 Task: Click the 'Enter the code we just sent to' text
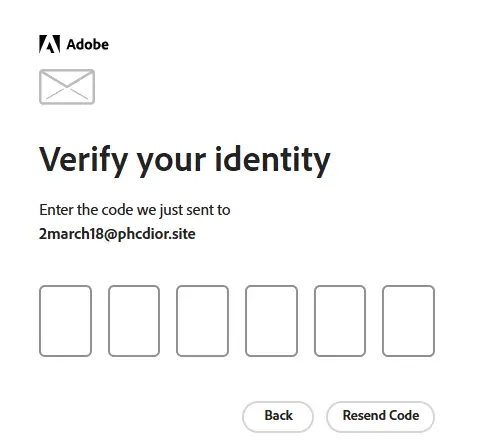pyautogui.click(x=135, y=210)
